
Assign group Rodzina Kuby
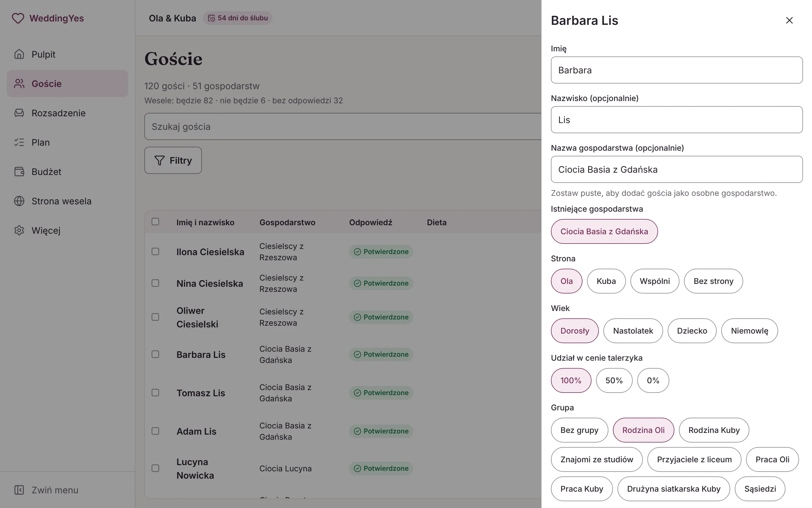714,430
